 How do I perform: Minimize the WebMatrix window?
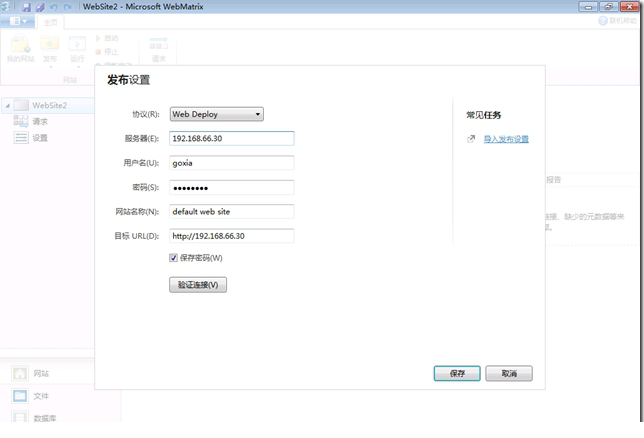[x=589, y=7]
